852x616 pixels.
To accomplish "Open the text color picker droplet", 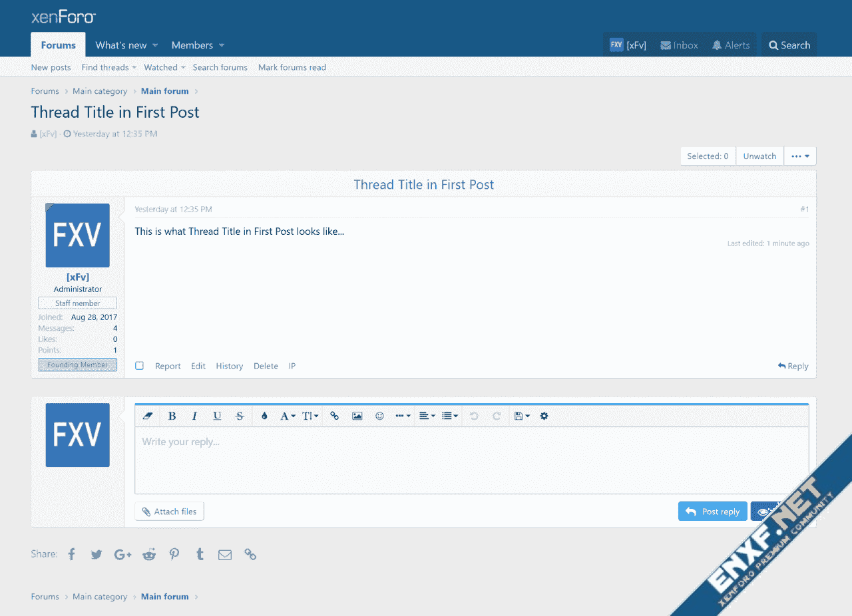I will coord(264,416).
